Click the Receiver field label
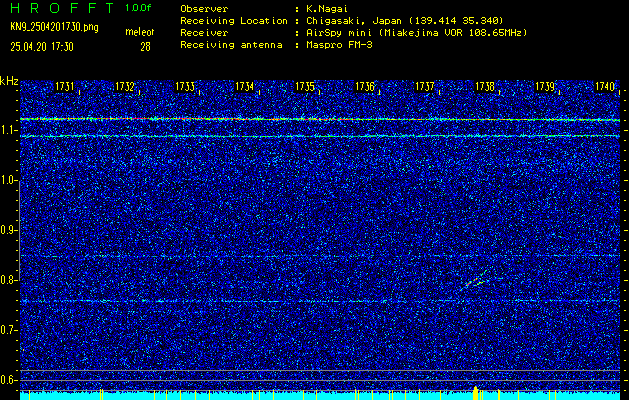The image size is (629, 400). pos(204,33)
